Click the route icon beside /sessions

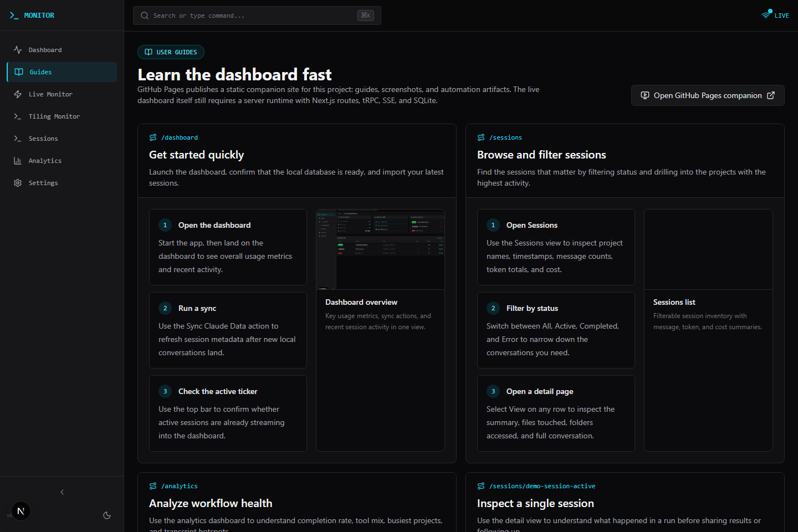click(x=481, y=137)
